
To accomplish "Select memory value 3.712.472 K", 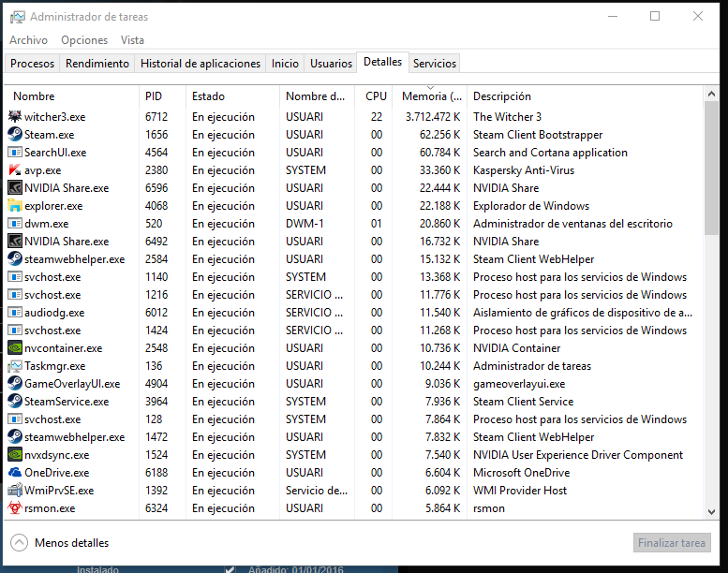I will [433, 116].
